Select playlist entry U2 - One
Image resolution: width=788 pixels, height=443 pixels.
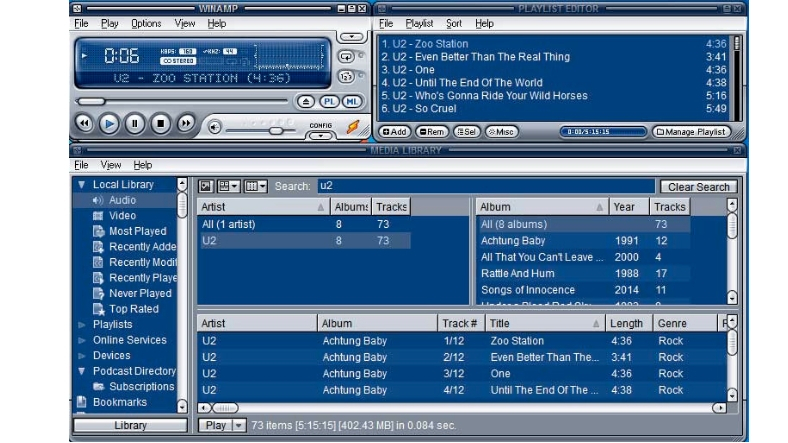(x=554, y=70)
